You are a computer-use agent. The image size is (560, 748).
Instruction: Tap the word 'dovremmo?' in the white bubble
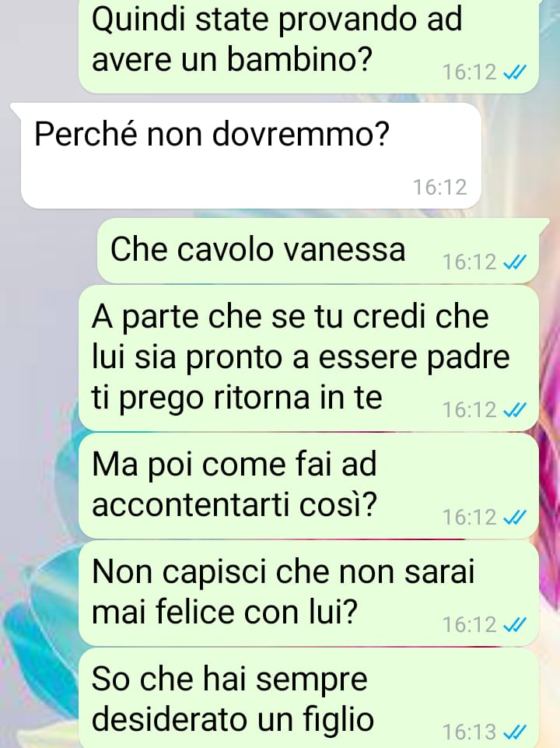300,134
